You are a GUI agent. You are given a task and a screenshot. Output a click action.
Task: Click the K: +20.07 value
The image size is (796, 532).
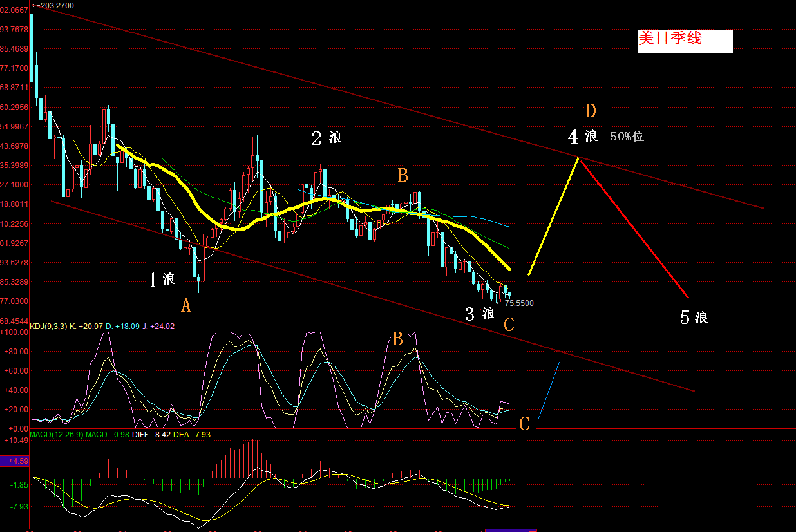point(85,327)
